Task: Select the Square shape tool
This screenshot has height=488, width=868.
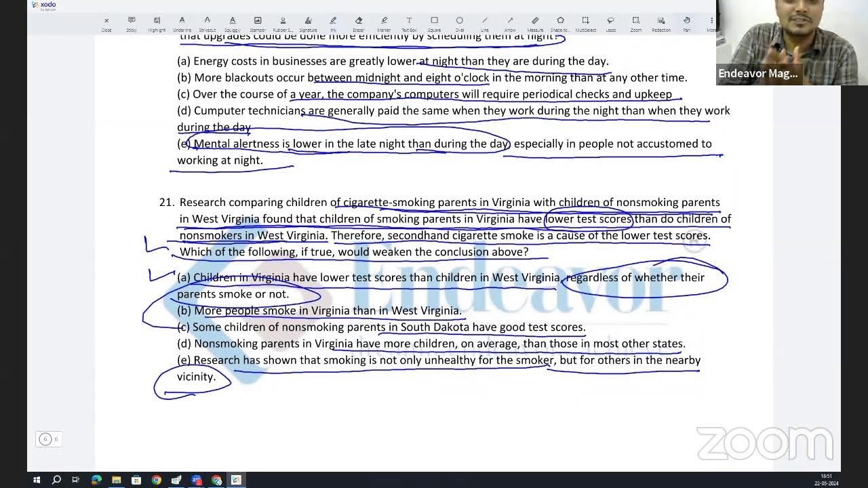Action: coord(434,24)
